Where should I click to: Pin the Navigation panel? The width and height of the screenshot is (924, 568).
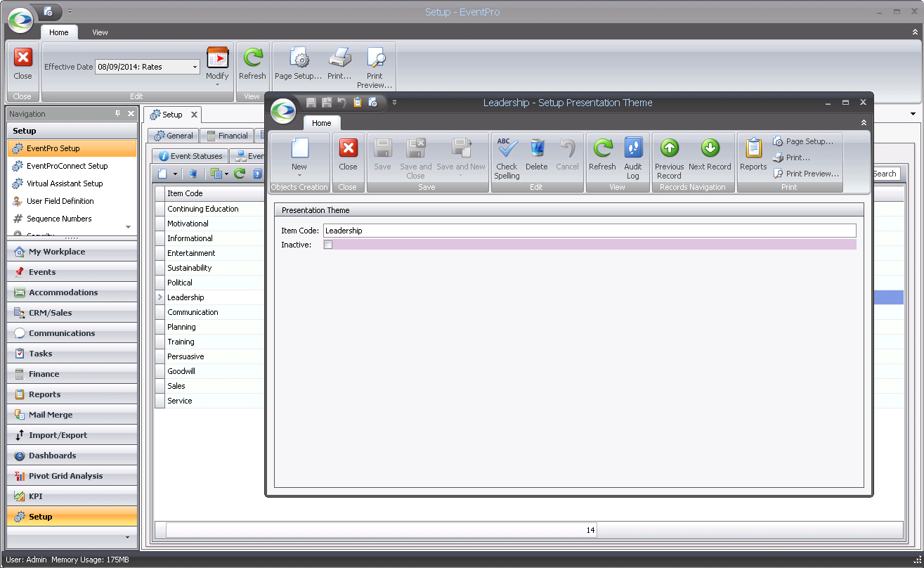(x=117, y=113)
